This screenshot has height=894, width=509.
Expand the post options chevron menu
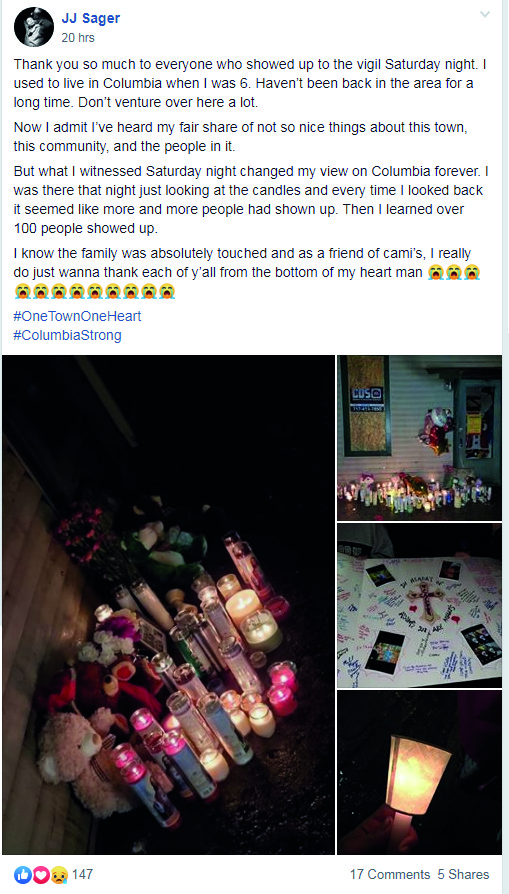(484, 15)
